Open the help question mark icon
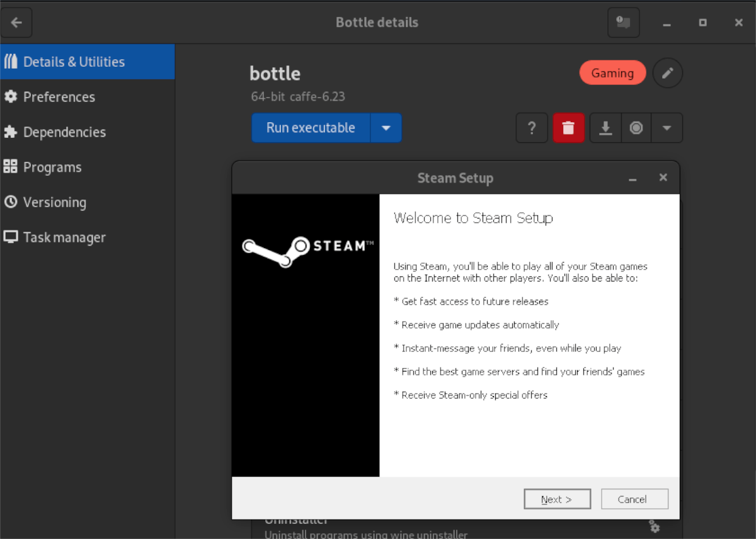This screenshot has width=756, height=539. pyautogui.click(x=532, y=128)
